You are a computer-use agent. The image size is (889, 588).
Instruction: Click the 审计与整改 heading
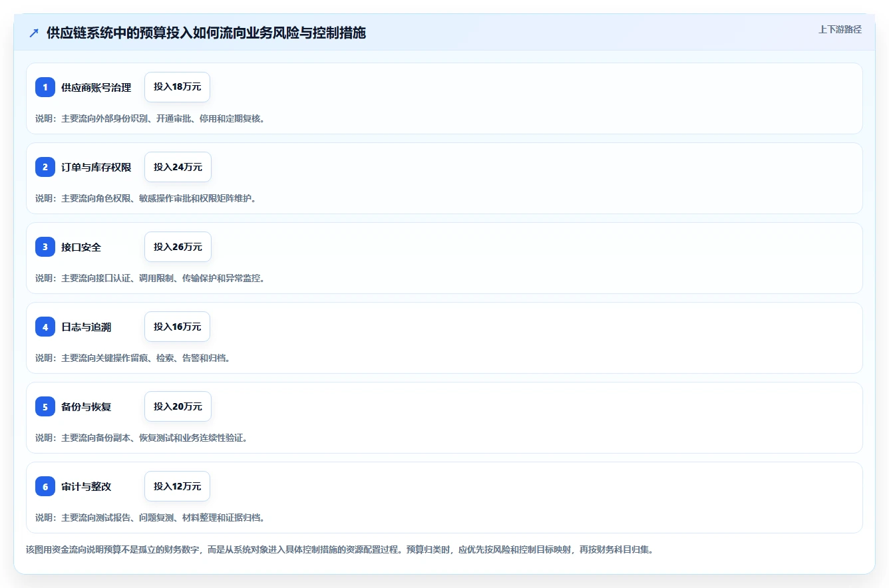[87, 486]
